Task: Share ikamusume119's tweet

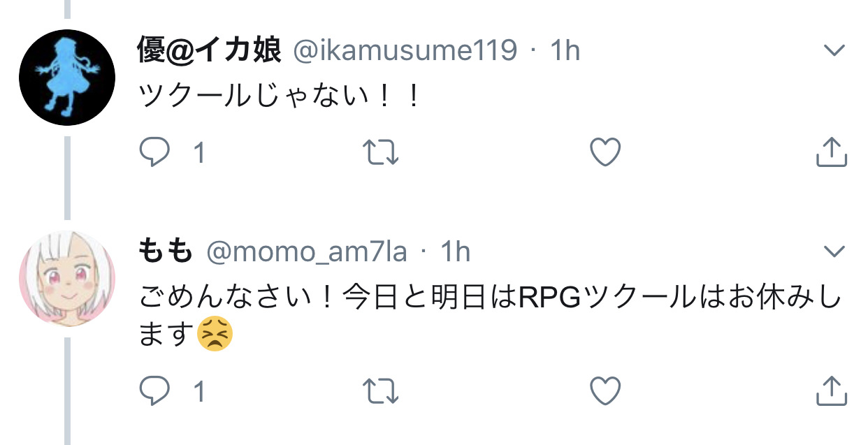Action: pyautogui.click(x=832, y=152)
